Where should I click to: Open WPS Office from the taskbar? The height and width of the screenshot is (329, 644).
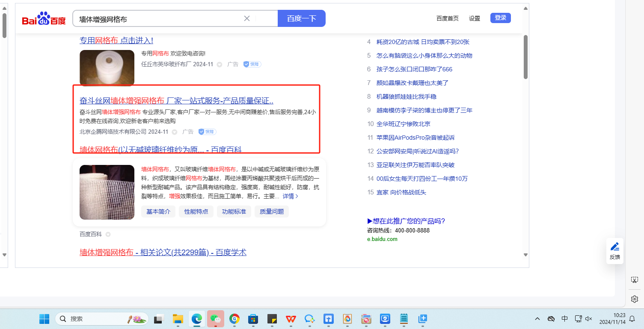point(291,319)
